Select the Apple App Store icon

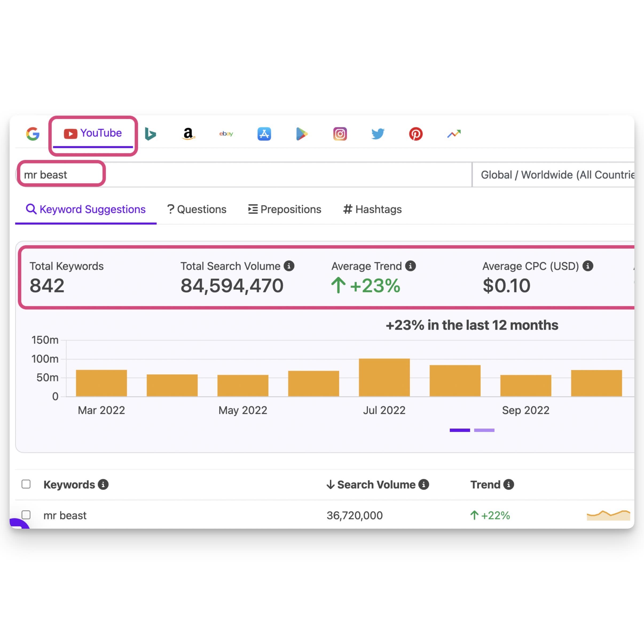[264, 134]
